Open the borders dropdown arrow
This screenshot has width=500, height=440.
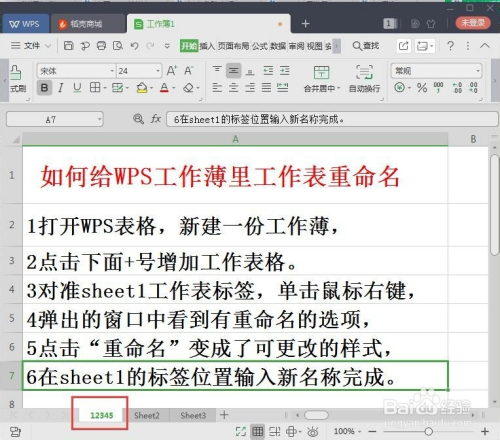(x=105, y=88)
